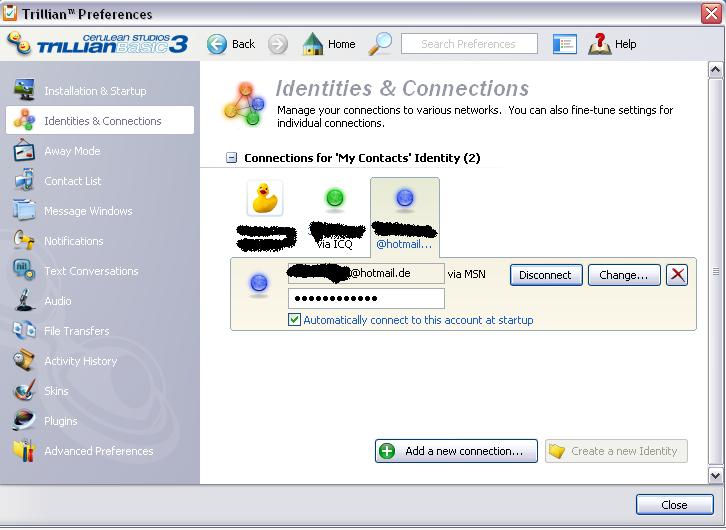The width and height of the screenshot is (726, 530).
Task: Click the Back label in toolbar
Action: click(x=244, y=44)
